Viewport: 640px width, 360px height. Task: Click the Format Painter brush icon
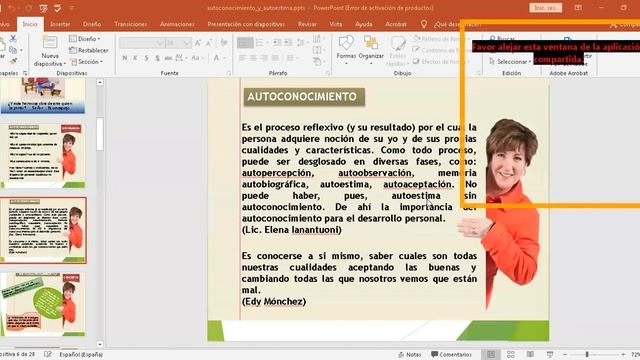13,61
